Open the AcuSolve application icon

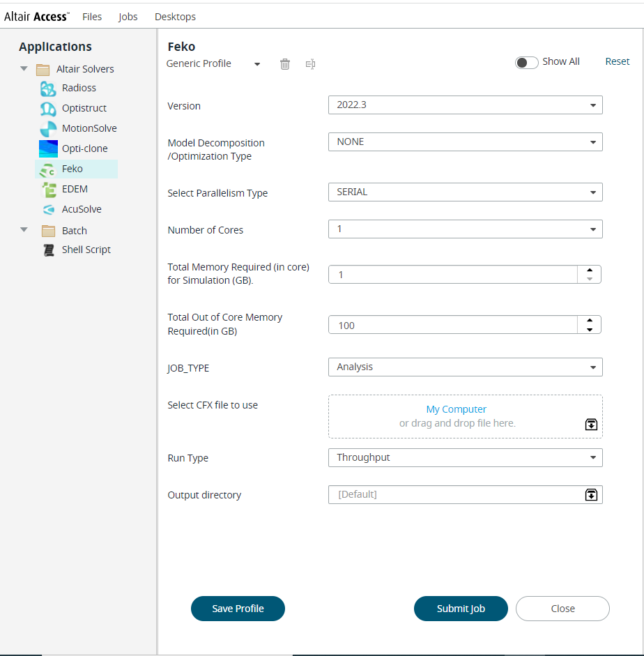click(49, 209)
